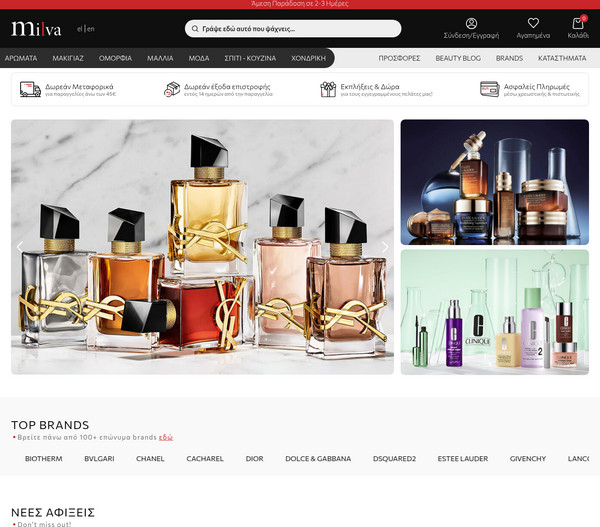Open BEAUTY BLOG link
This screenshot has height=527, width=600.
pos(458,58)
